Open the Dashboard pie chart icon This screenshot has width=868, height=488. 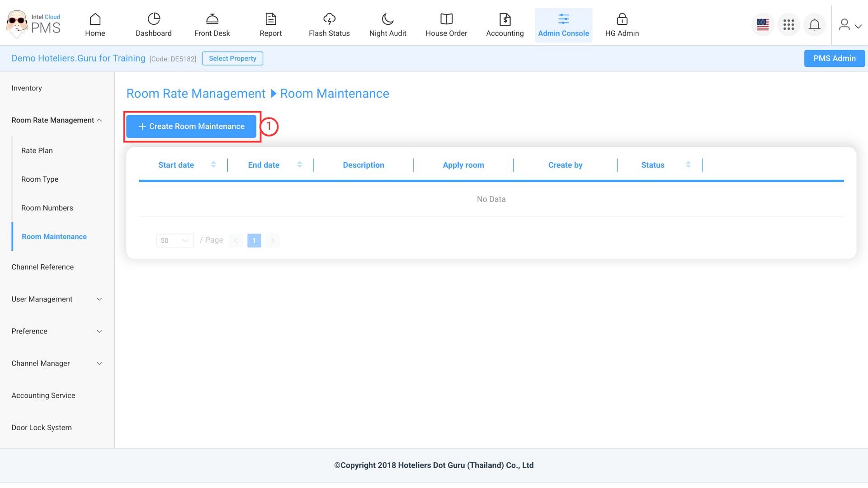click(x=154, y=19)
